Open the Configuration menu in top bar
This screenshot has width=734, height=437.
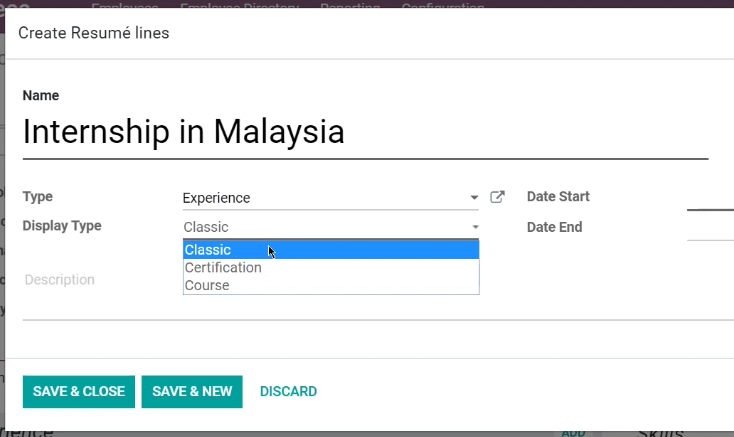[x=443, y=6]
